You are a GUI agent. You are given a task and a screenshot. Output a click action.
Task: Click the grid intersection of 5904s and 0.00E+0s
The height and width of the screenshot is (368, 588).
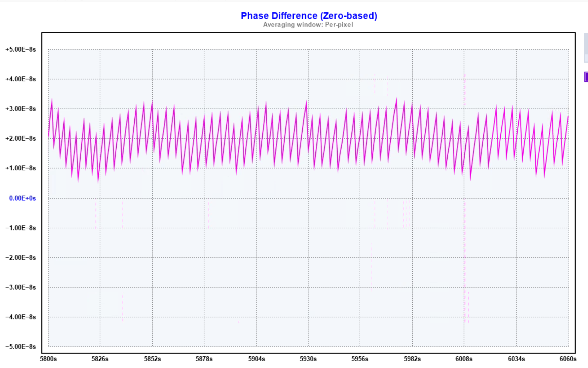(257, 198)
